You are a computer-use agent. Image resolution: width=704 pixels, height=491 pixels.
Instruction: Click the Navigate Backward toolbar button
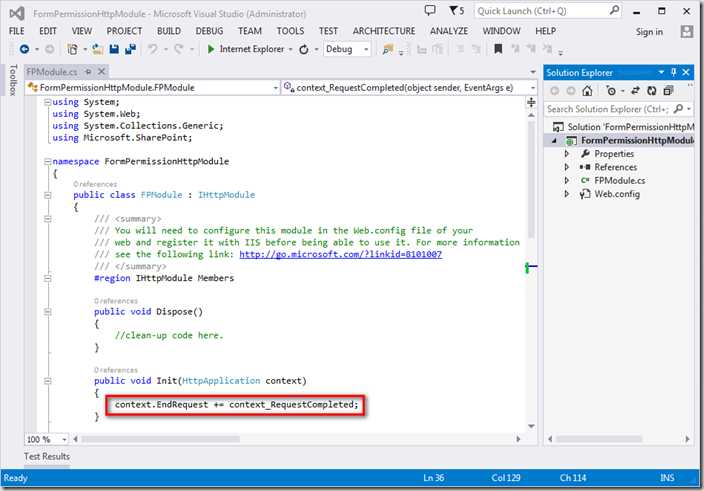click(x=25, y=49)
